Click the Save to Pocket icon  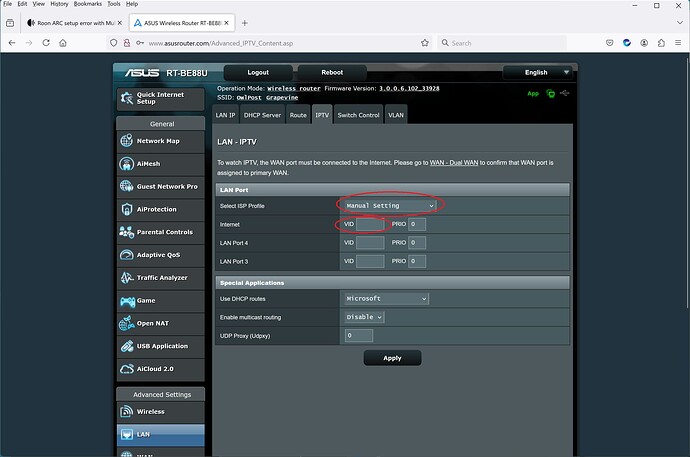click(609, 43)
